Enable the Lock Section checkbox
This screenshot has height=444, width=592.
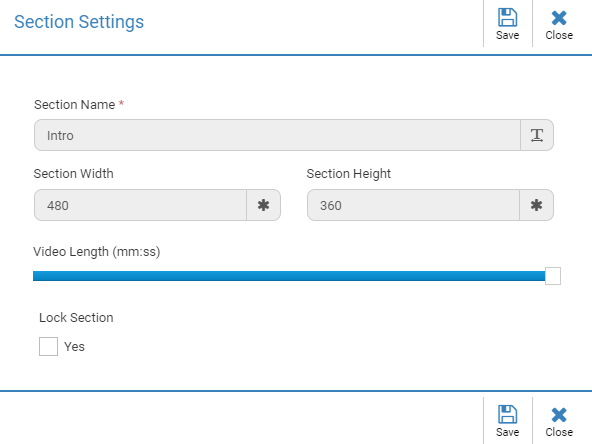click(x=48, y=346)
